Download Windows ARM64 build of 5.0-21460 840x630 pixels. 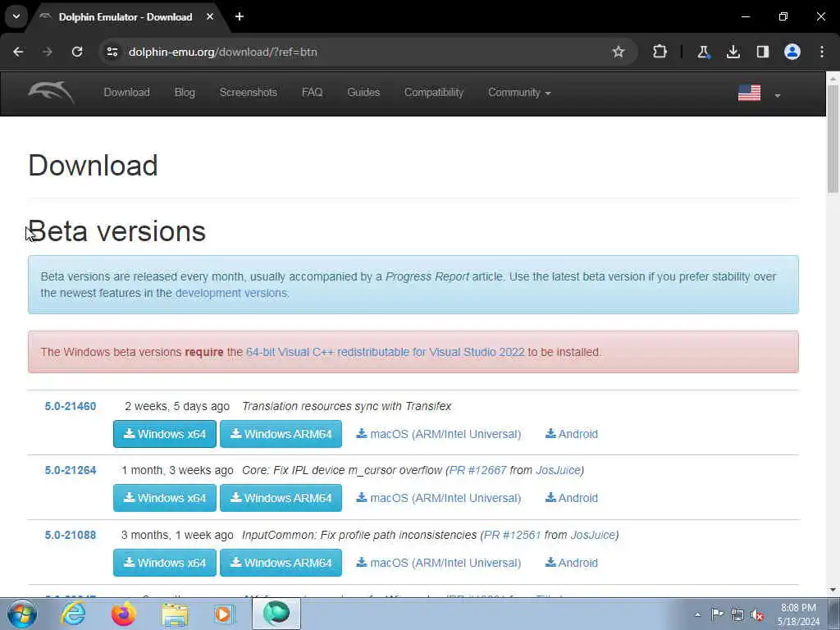tap(281, 434)
